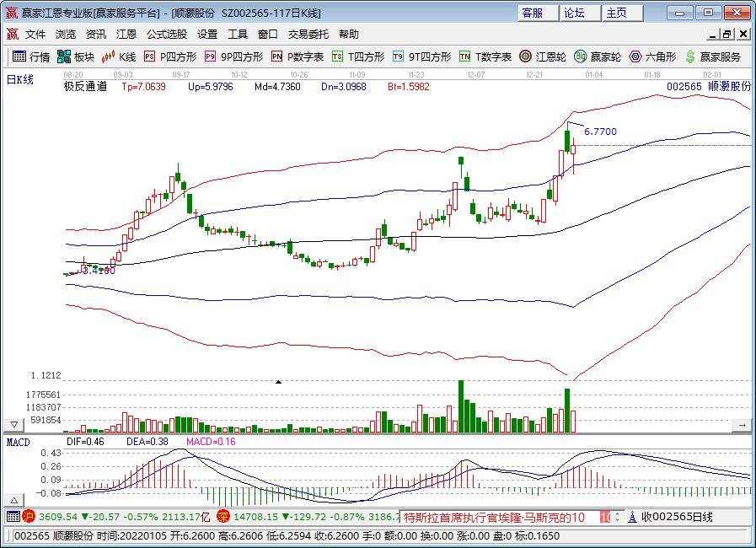Open the 江恩 menu
The height and width of the screenshot is (548, 756).
tap(126, 35)
